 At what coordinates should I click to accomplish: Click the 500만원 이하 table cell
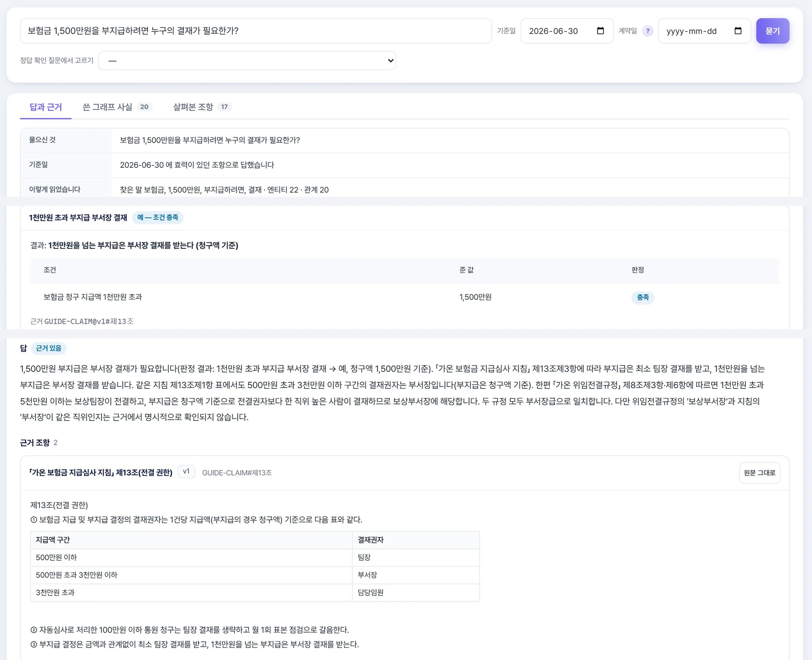(191, 558)
